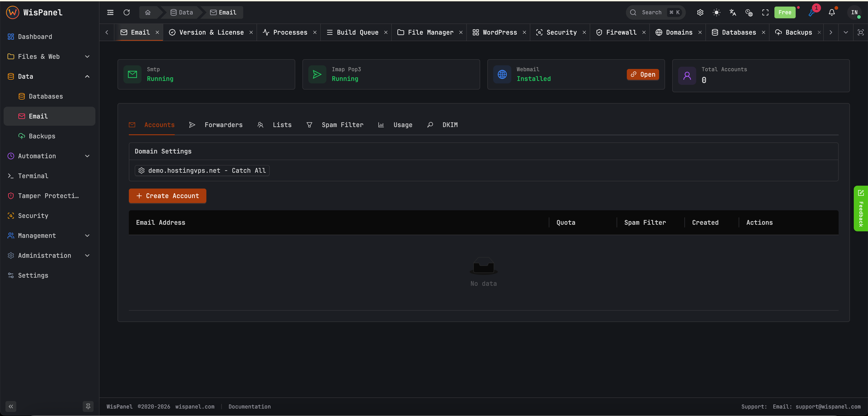The width and height of the screenshot is (868, 416).
Task: Maximize content area icon at tab bar end
Action: (x=861, y=32)
